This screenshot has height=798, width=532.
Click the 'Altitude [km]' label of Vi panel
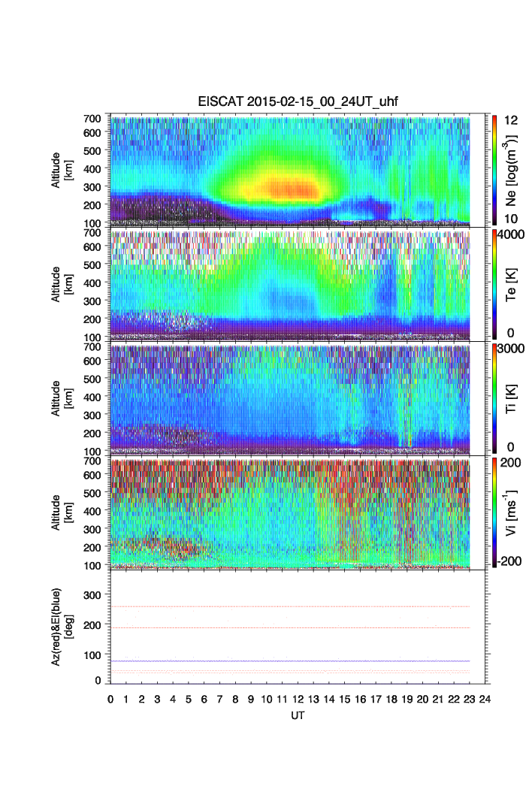61,512
